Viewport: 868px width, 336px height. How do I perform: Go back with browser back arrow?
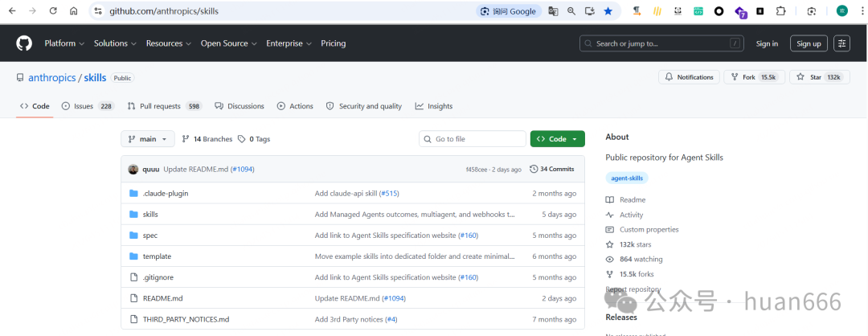click(x=12, y=11)
